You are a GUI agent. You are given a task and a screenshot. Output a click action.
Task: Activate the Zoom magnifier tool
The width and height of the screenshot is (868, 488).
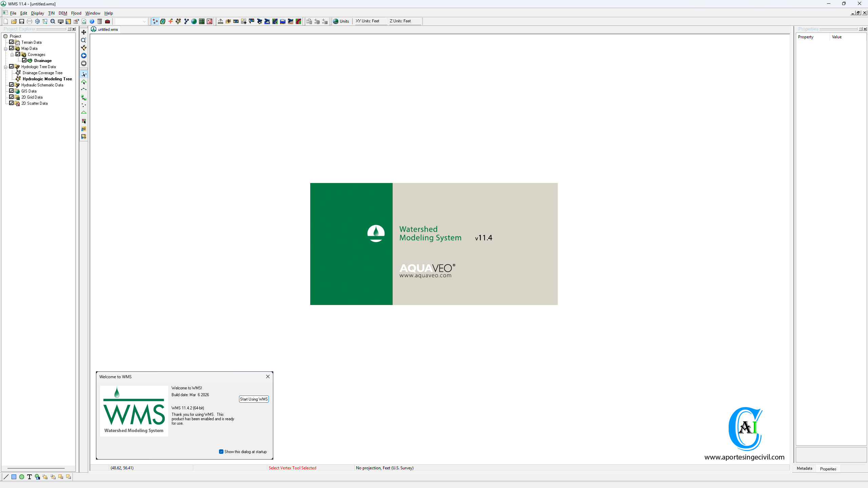point(84,40)
